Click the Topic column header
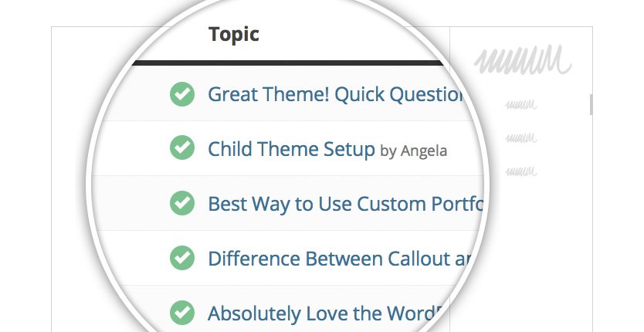This screenshot has height=332, width=644. [x=233, y=34]
